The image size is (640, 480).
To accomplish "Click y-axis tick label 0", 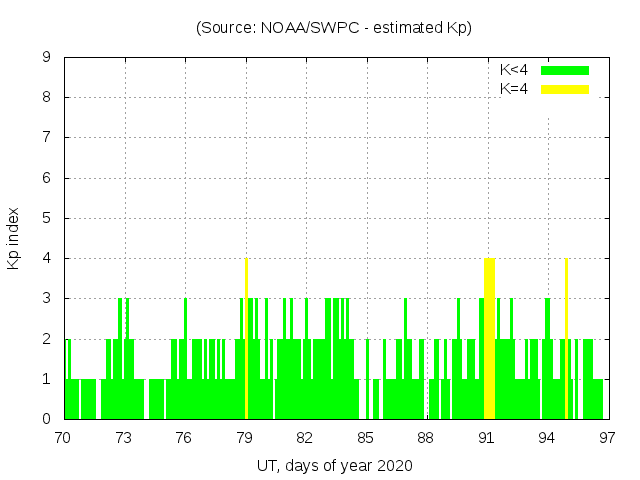I will 46,420.
